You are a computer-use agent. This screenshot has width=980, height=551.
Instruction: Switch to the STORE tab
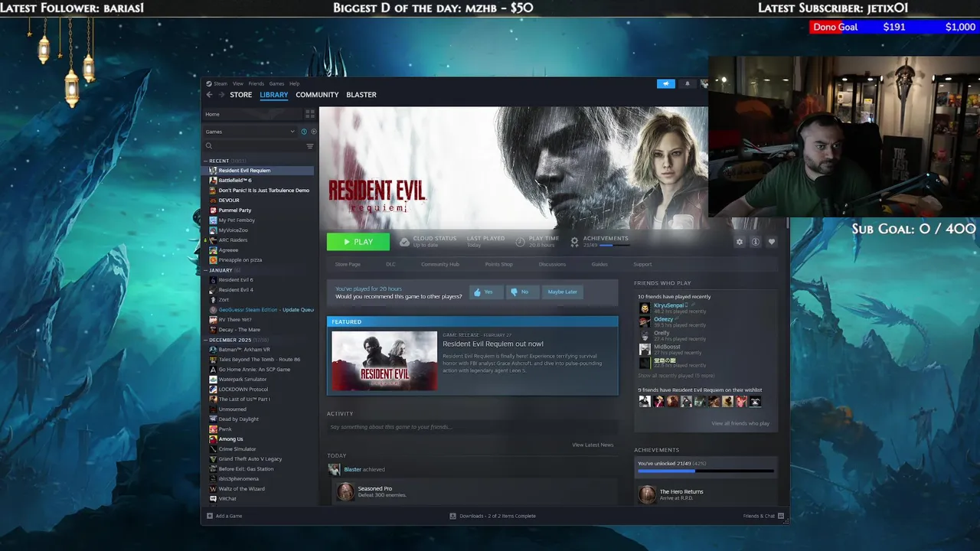tap(240, 95)
